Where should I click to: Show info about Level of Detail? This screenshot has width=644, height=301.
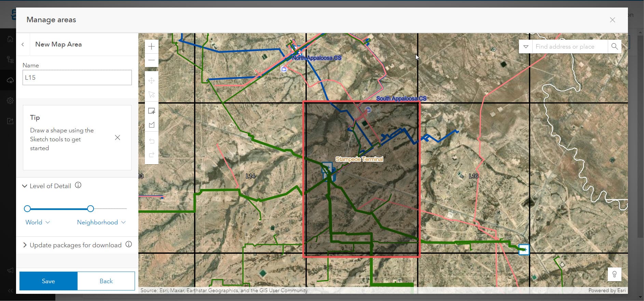[78, 185]
